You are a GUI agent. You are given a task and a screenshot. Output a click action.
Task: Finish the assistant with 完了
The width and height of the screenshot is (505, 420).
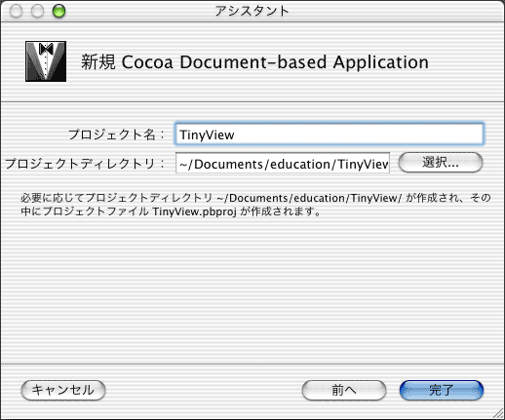click(441, 390)
